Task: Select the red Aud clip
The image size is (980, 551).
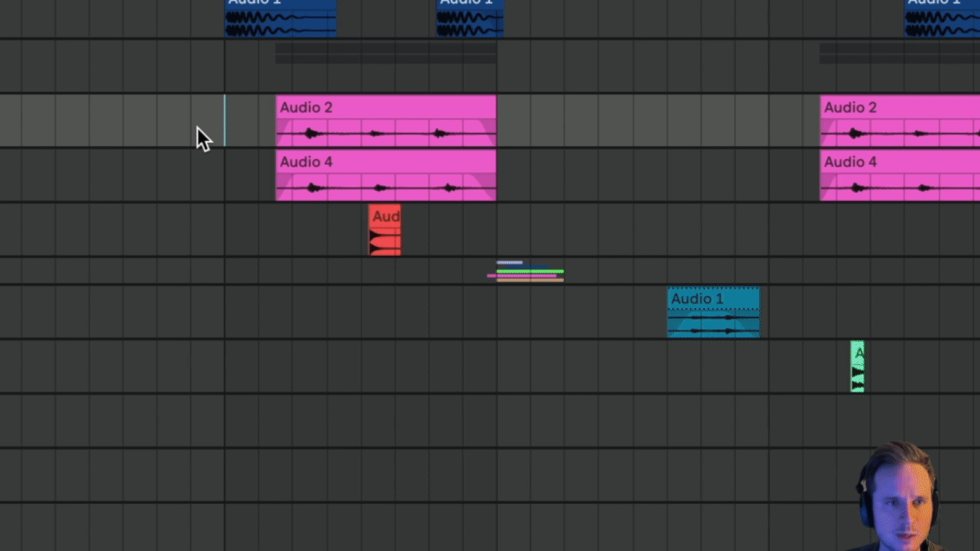Action: click(384, 229)
